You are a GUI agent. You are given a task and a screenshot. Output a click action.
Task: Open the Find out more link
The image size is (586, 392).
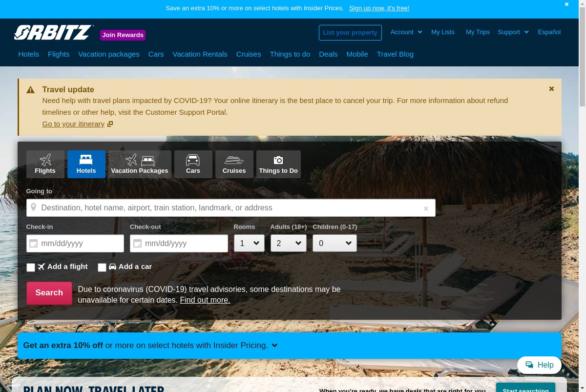pyautogui.click(x=205, y=300)
